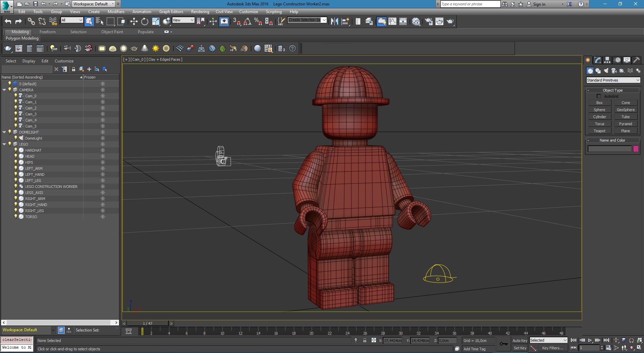Viewport: 644px width, 353px height.
Task: Open the Render Setup icon
Action: [429, 21]
